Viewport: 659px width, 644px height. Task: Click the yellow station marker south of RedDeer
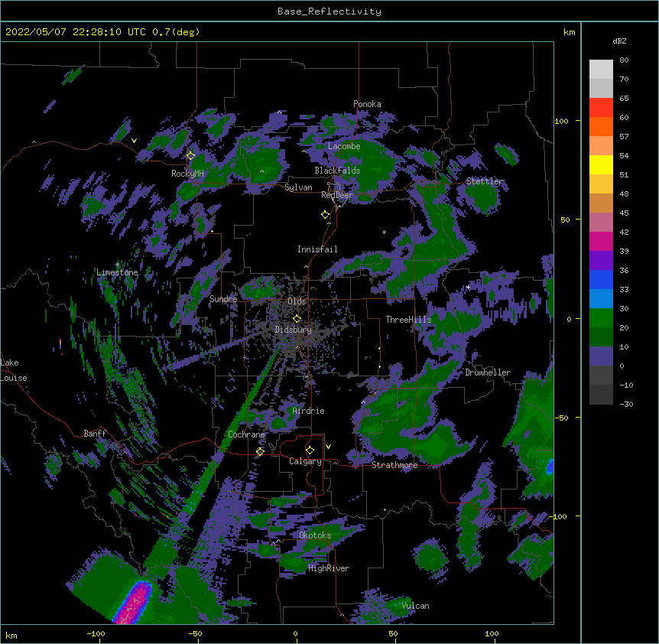click(326, 215)
